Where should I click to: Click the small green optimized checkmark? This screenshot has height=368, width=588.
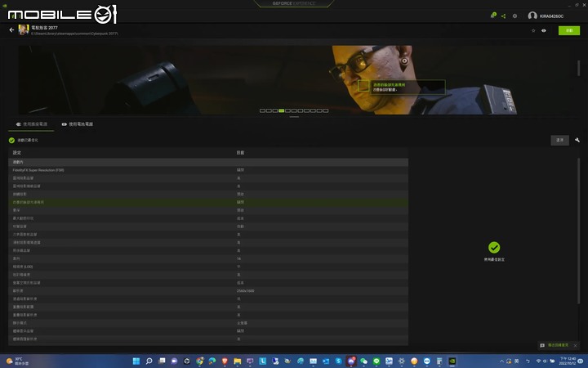11,140
